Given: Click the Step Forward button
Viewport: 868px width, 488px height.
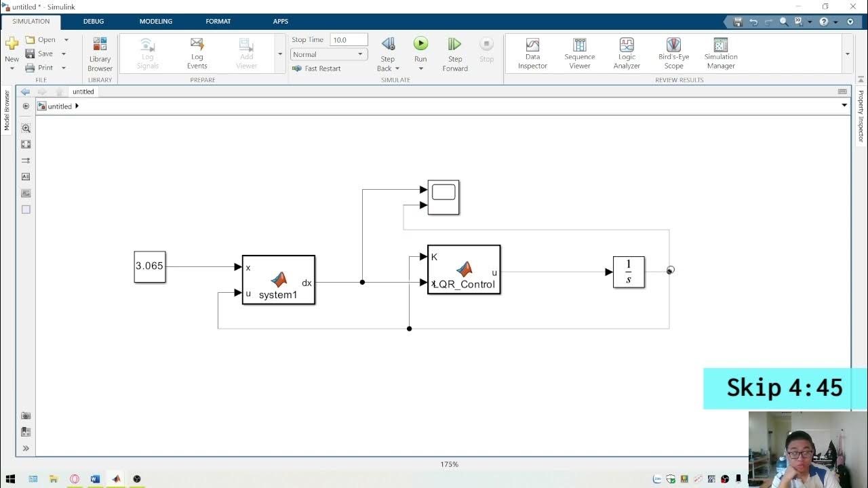Looking at the screenshot, I should pyautogui.click(x=455, y=54).
